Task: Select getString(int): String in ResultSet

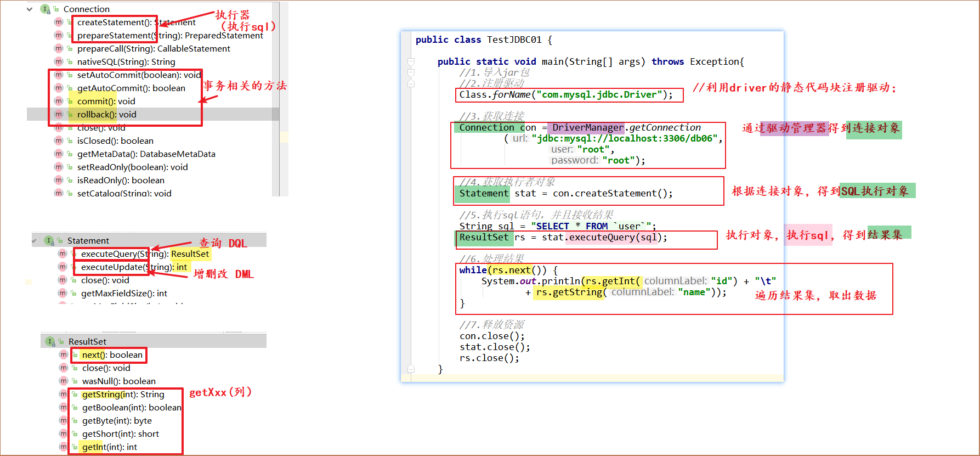Action: point(123,395)
